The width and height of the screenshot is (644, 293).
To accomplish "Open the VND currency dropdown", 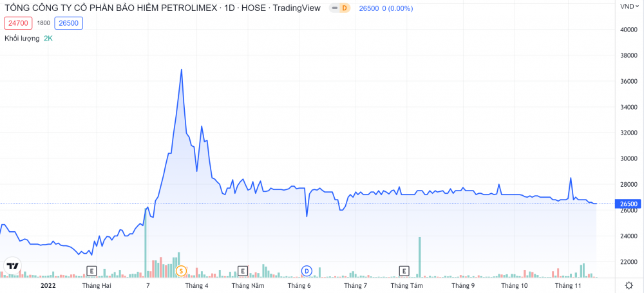I will point(629,6).
